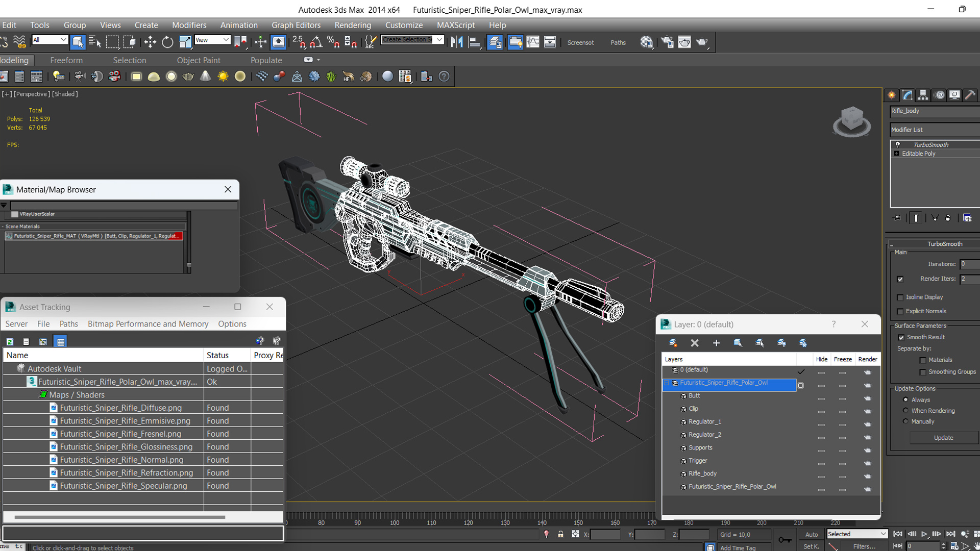This screenshot has width=980, height=551.
Task: Select Manually update option
Action: (x=906, y=421)
